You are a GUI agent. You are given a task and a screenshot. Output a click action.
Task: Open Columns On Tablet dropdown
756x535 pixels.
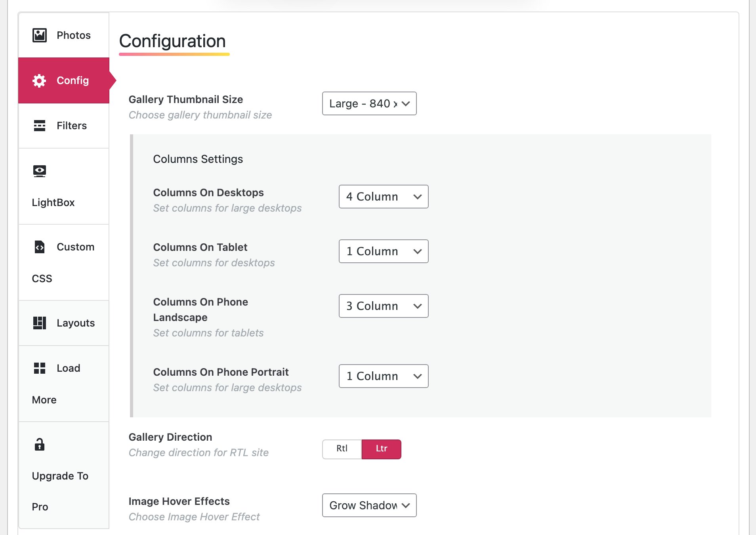click(384, 251)
